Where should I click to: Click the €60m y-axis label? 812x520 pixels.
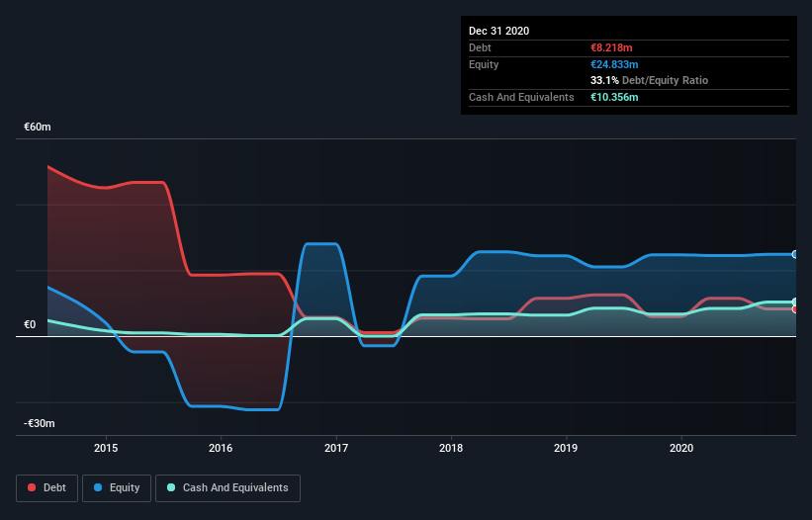[x=38, y=127]
